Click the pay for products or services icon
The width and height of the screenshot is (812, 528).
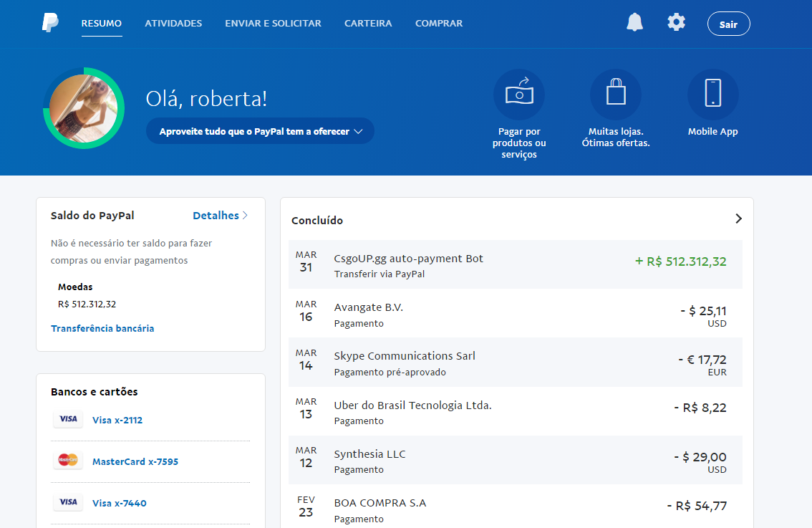coord(519,95)
